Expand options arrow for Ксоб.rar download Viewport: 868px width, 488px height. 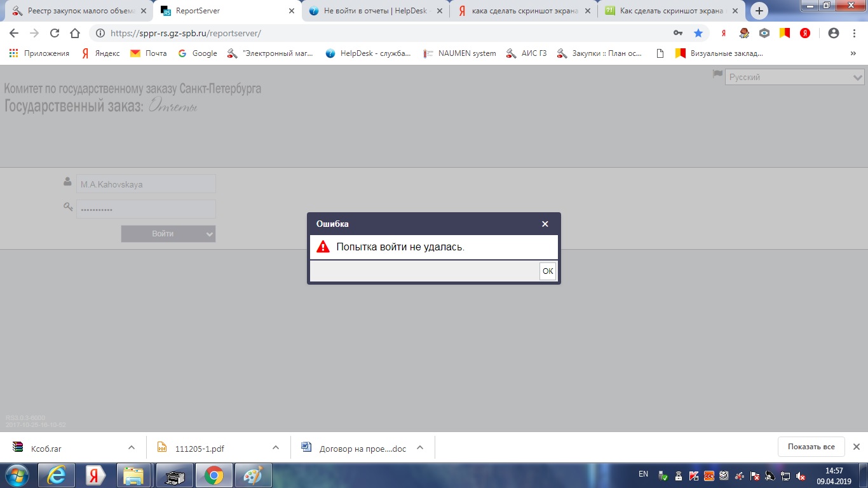[x=131, y=447]
